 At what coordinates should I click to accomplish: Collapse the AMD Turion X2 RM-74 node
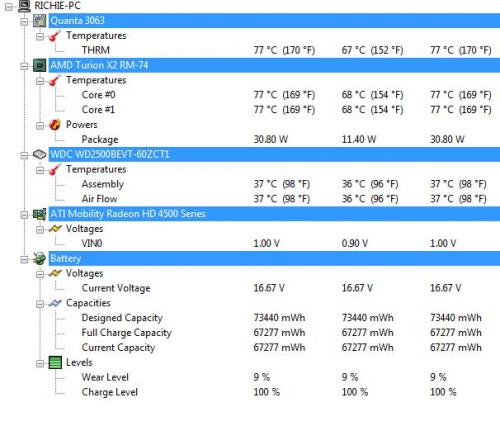tap(24, 66)
